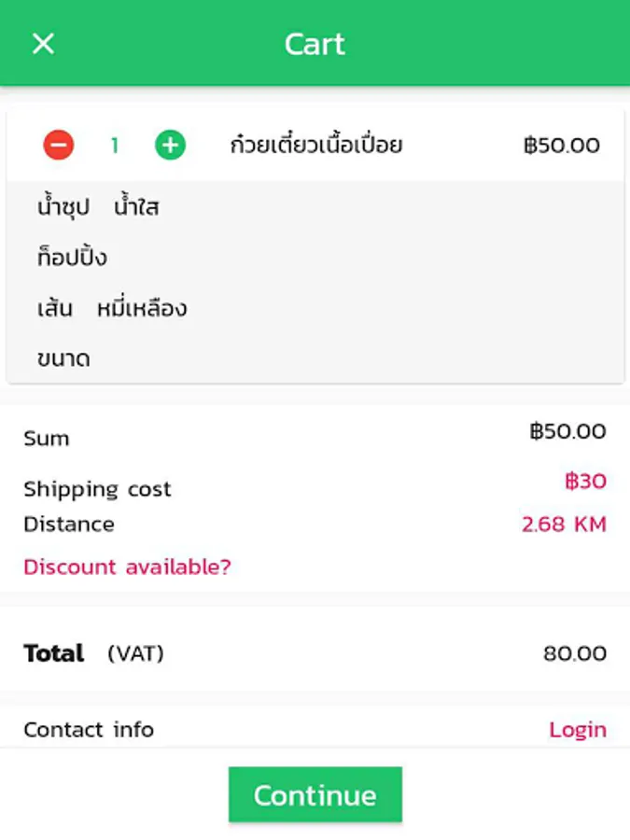
Task: Click the 2.68 KM distance value
Action: (564, 524)
